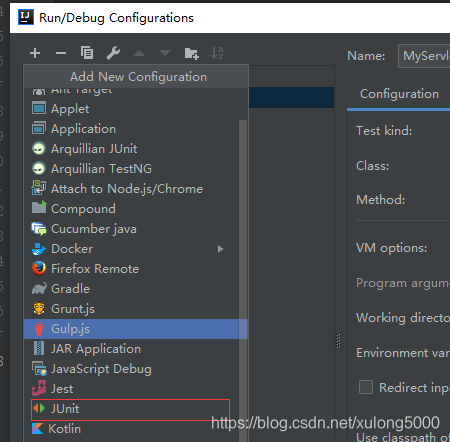Open the wrench Edit Defaults icon

(113, 53)
